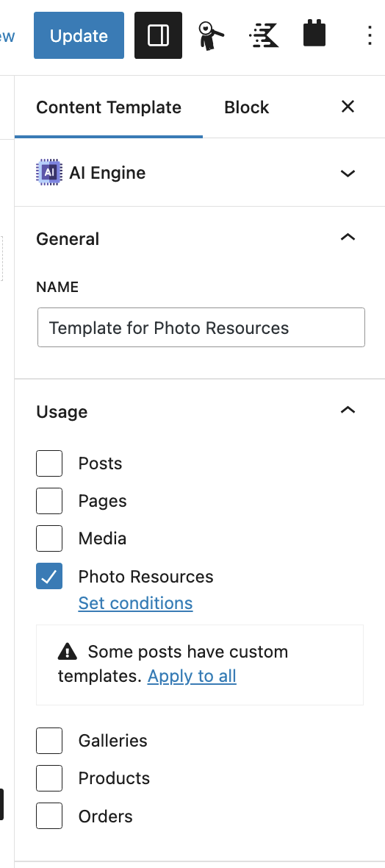Click the template Name text field
Screen dimensions: 385x868
201,328
